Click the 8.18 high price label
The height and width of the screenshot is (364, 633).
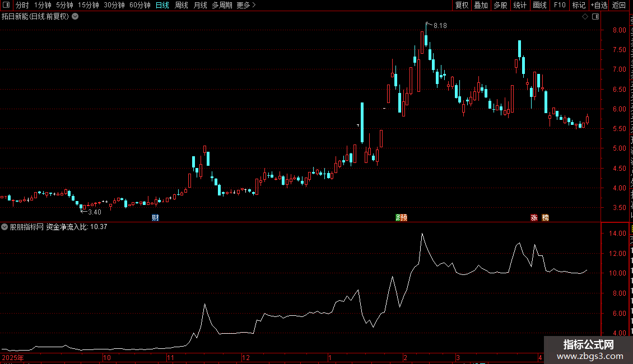[x=440, y=25]
